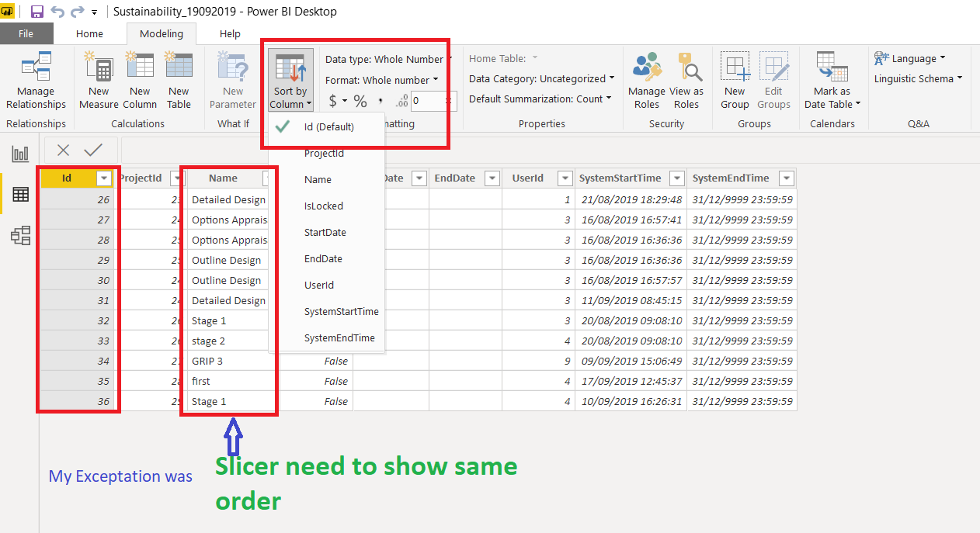Click SystemStartTime '09/09/2019 15:06:49' cell
This screenshot has width=980, height=533.
point(631,361)
